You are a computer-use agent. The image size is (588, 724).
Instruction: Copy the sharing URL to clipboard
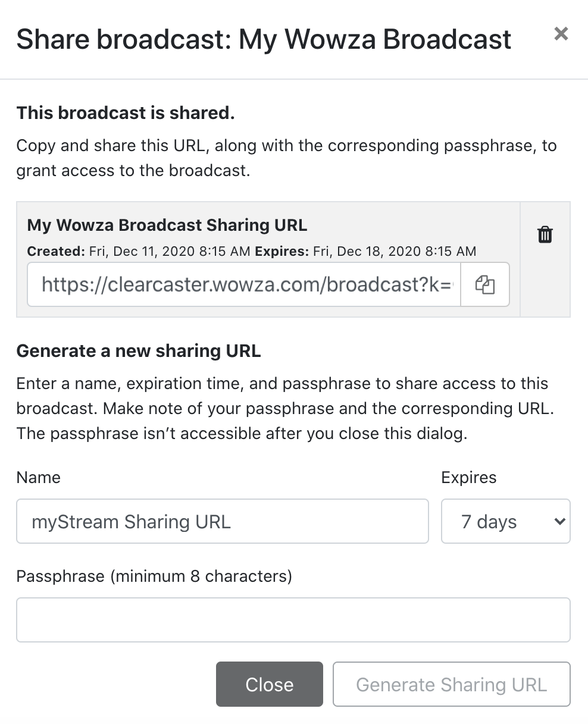pyautogui.click(x=485, y=284)
